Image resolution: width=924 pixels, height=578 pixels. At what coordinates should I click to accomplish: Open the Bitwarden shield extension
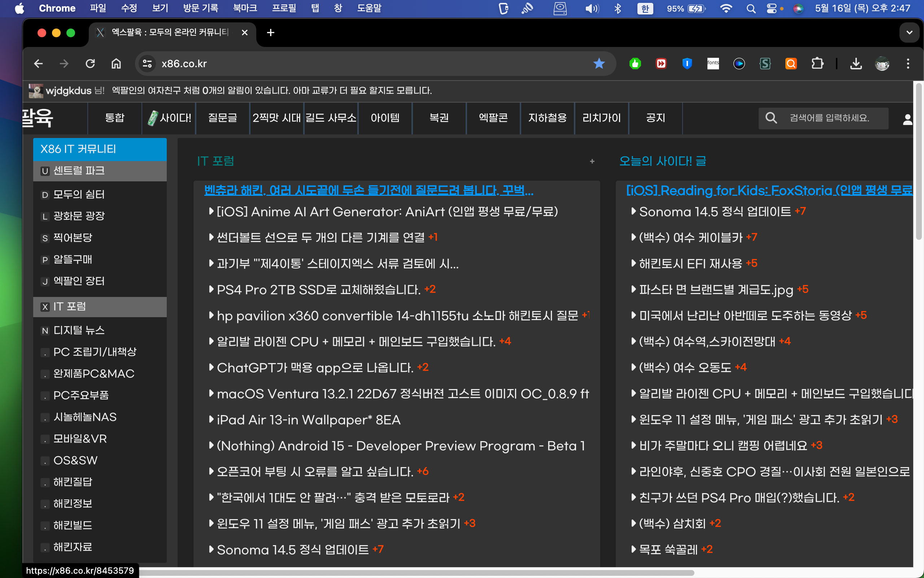pyautogui.click(x=687, y=64)
